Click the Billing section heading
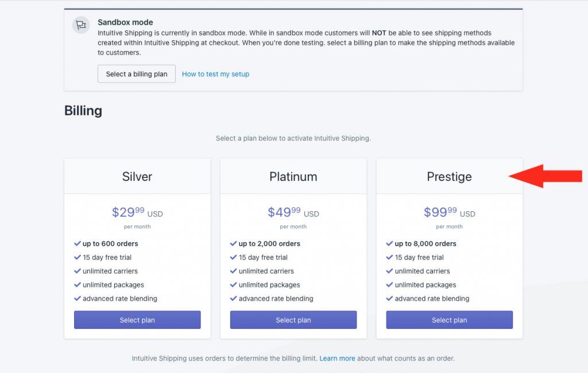 tap(83, 111)
